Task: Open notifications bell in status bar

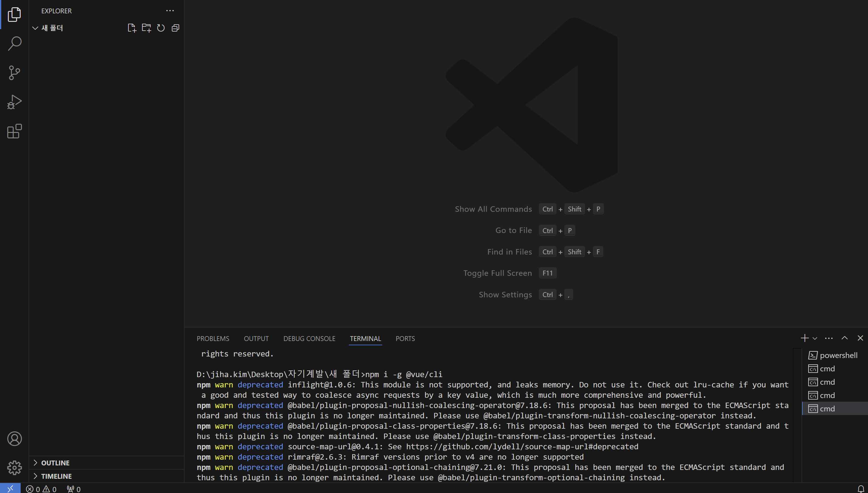Action: [x=860, y=488]
